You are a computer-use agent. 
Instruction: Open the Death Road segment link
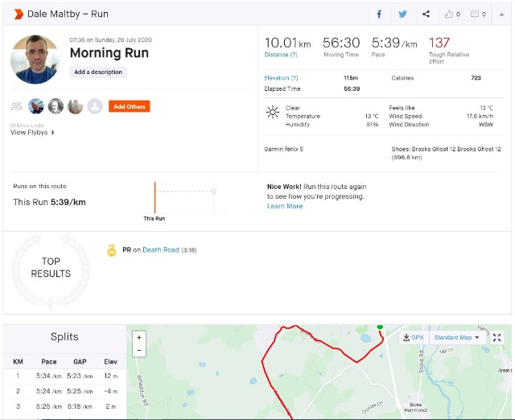(x=160, y=250)
